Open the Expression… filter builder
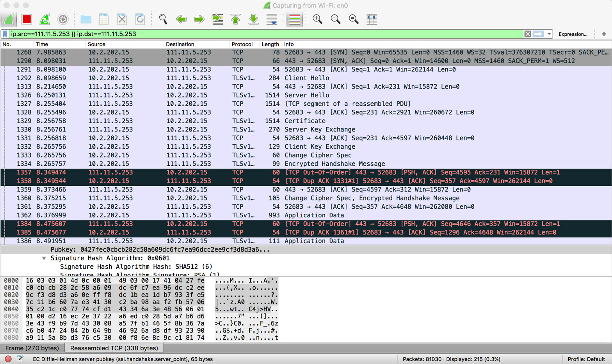 [573, 34]
